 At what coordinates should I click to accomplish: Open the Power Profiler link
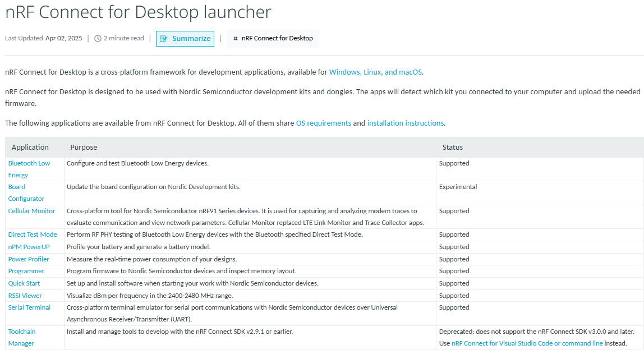point(29,259)
